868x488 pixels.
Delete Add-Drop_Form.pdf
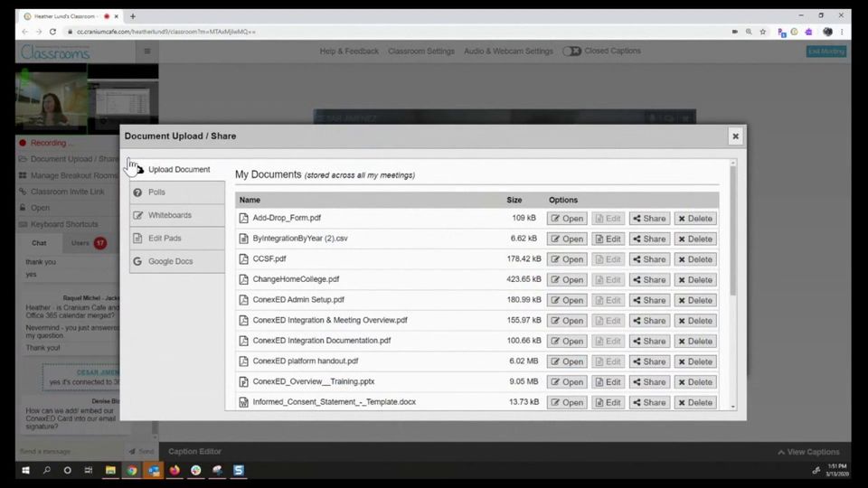click(695, 219)
